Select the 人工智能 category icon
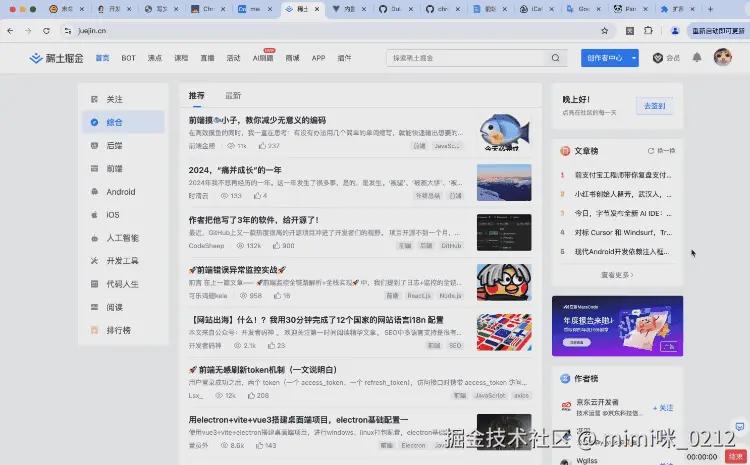Screen dimensions: 750x465 point(94,238)
